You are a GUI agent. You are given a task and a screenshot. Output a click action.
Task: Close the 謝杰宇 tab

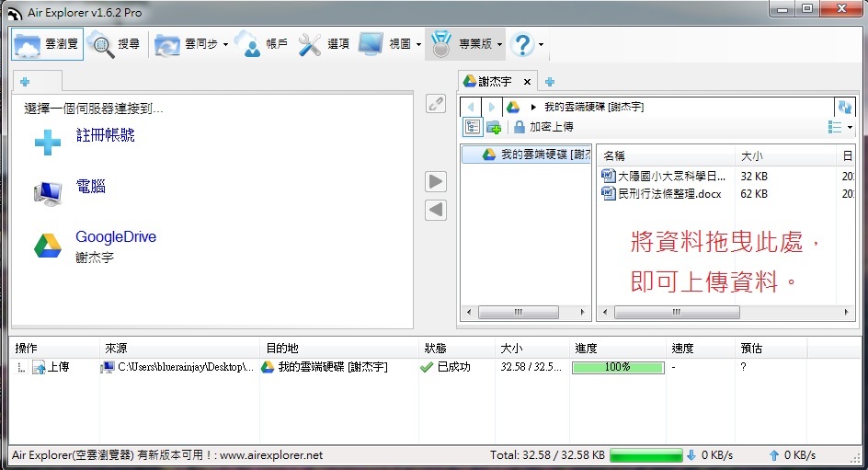tap(527, 82)
